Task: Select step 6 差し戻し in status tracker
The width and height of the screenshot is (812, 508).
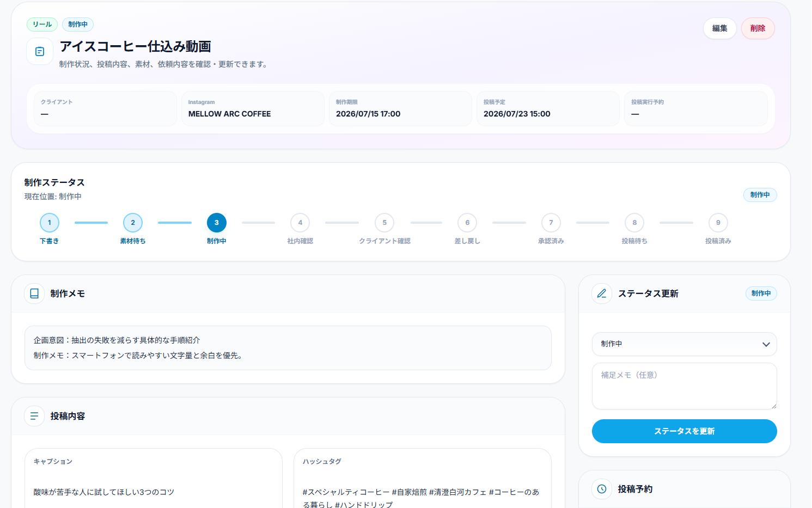Action: coord(467,223)
